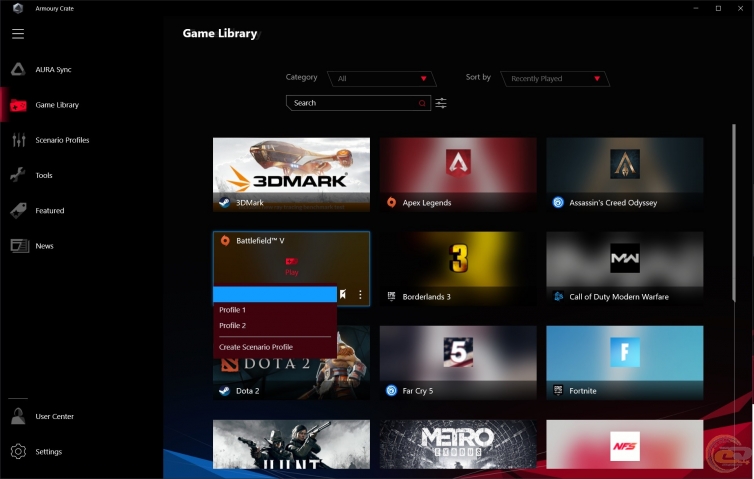Click the Origin icon on Battlefield V card
This screenshot has height=479, width=754.
point(225,240)
